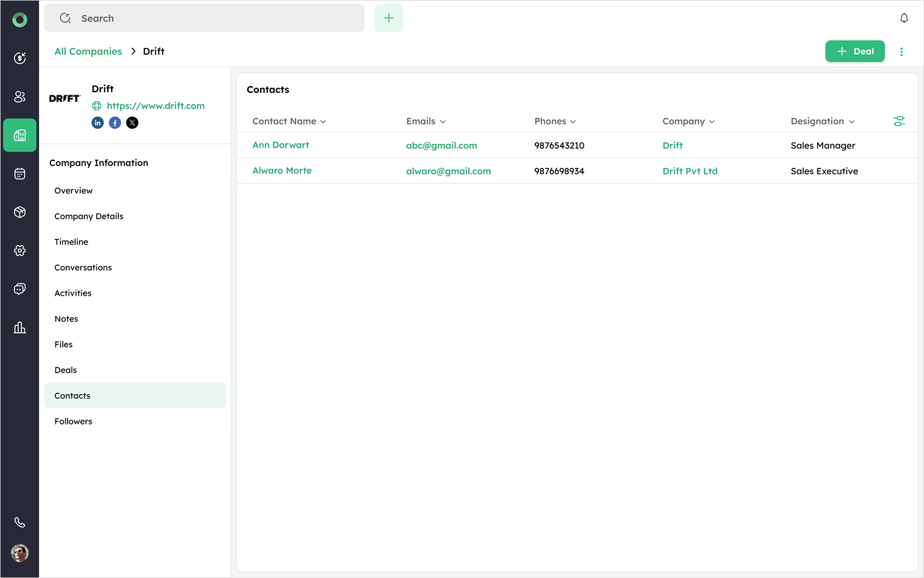The height and width of the screenshot is (578, 924).
Task: Open the settings gear icon
Action: (x=20, y=250)
